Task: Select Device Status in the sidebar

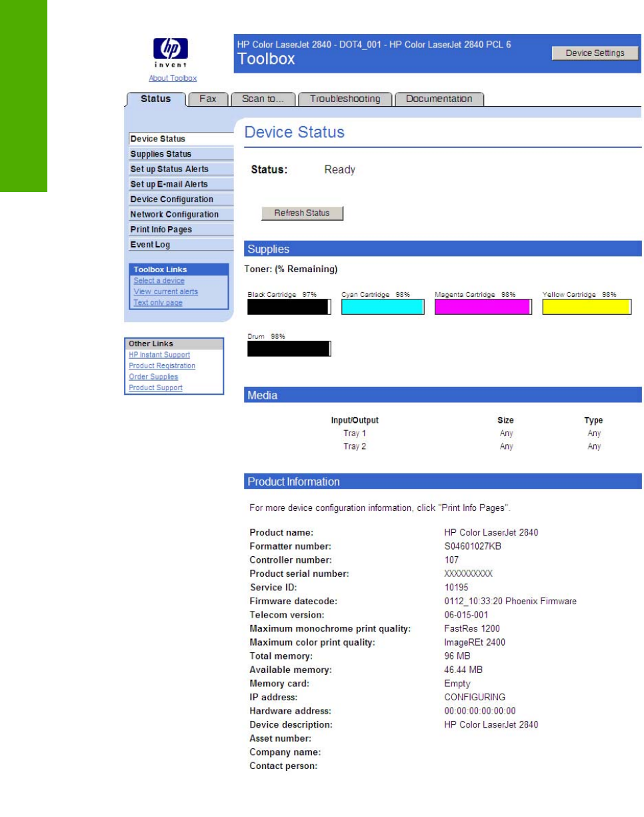Action: pyautogui.click(x=181, y=139)
